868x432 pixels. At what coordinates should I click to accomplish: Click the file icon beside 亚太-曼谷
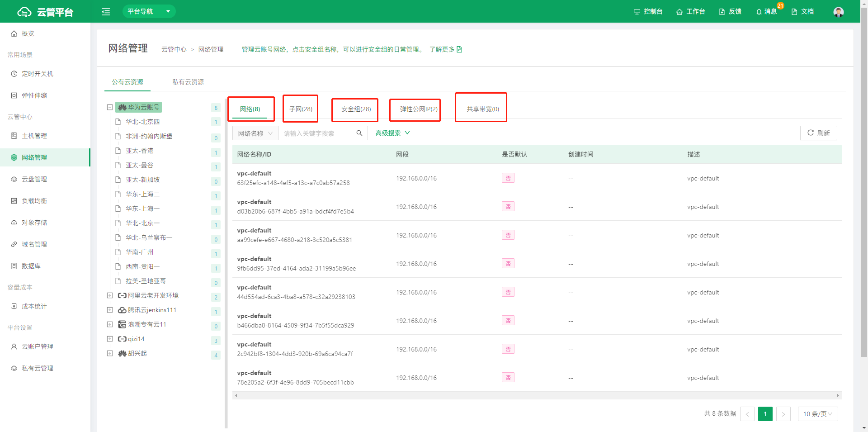[x=118, y=165]
